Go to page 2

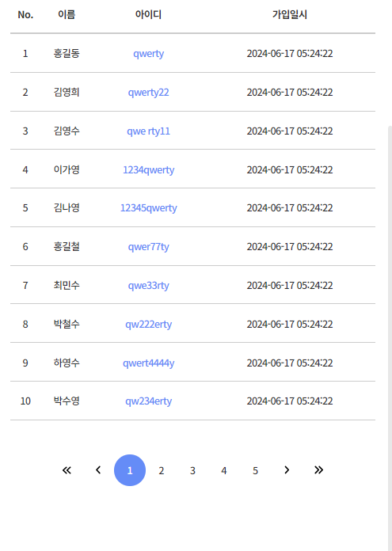point(161,470)
